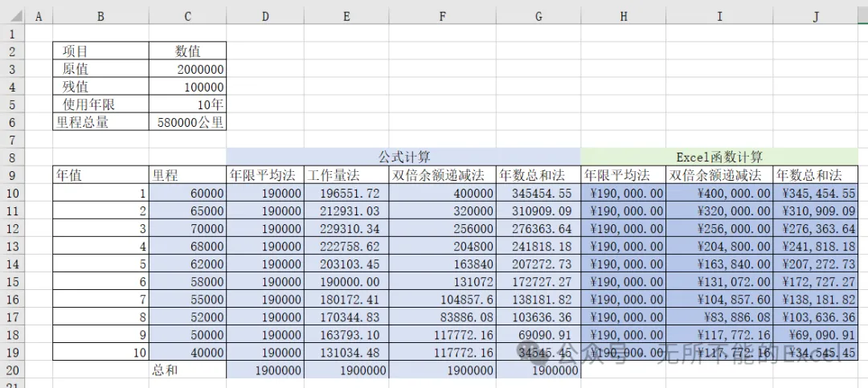Screen dimensions: 868x388
Task: Select column G header
Action: 538,17
